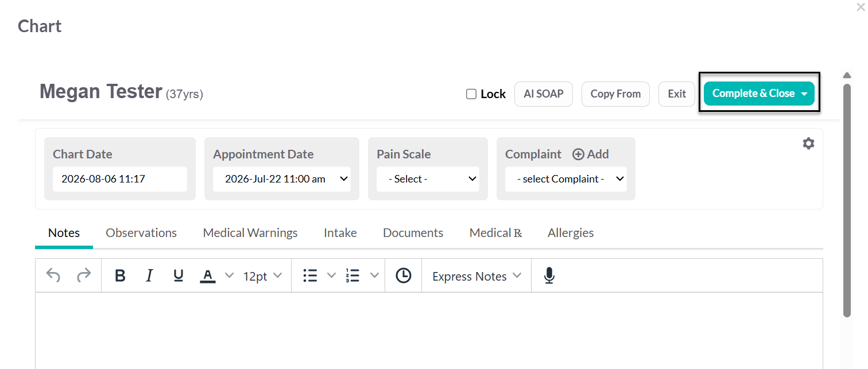Close the Chart dialog with the X
Viewport: 868px width, 369px height.
point(860,6)
